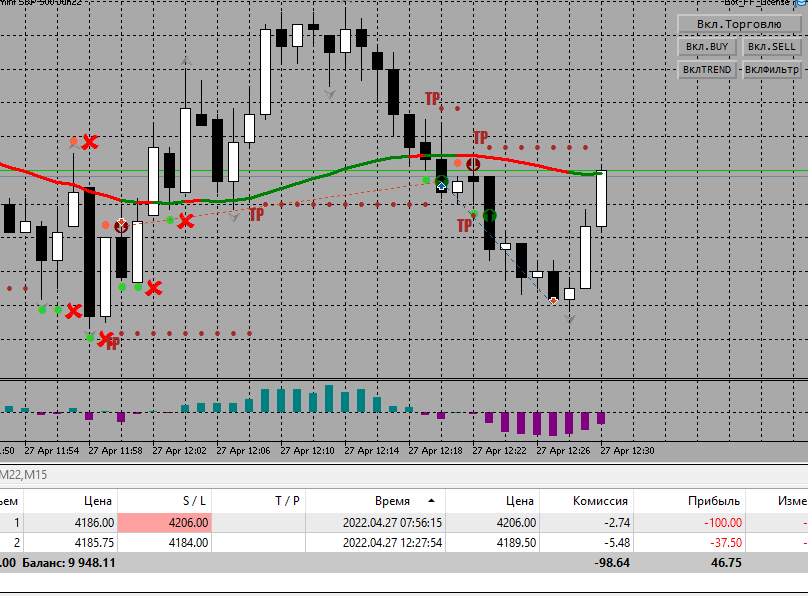
Task: Click the Баланс: 9 948.11 summary text
Action: (69, 563)
